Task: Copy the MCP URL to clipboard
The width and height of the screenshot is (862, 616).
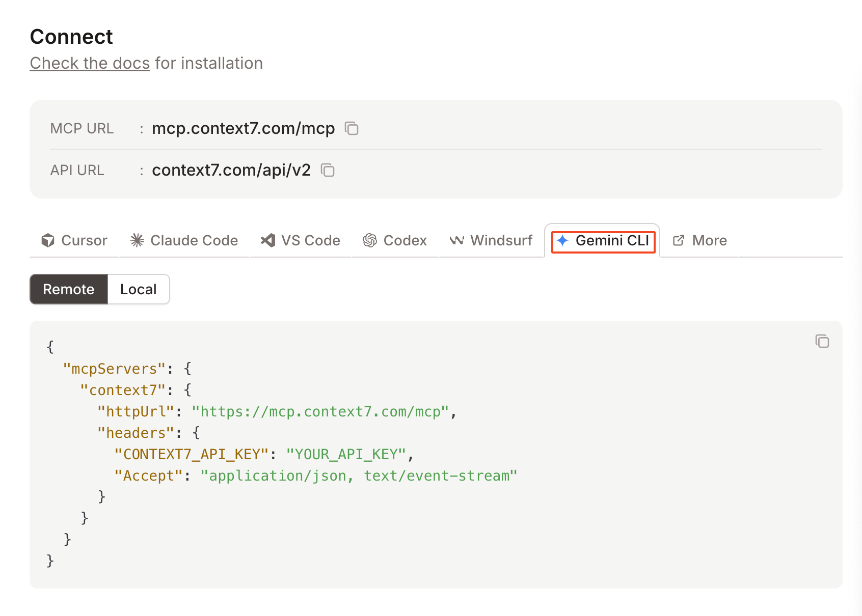Action: [x=352, y=128]
